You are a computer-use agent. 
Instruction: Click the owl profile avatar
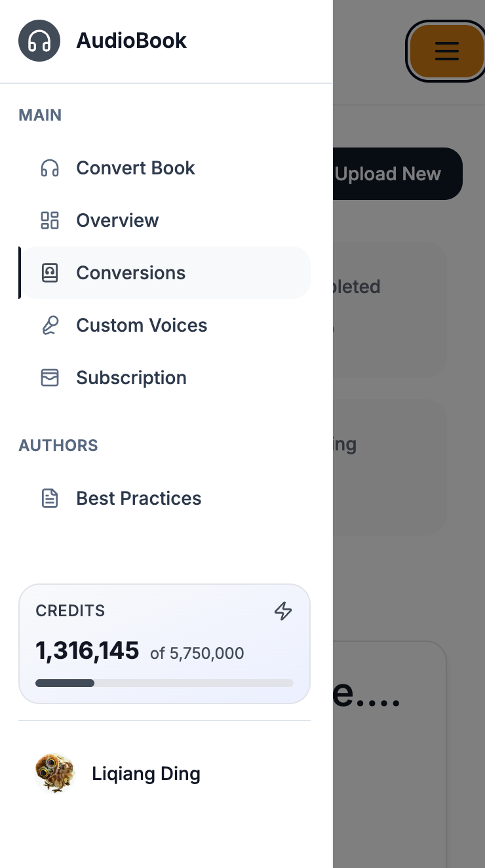pos(55,774)
